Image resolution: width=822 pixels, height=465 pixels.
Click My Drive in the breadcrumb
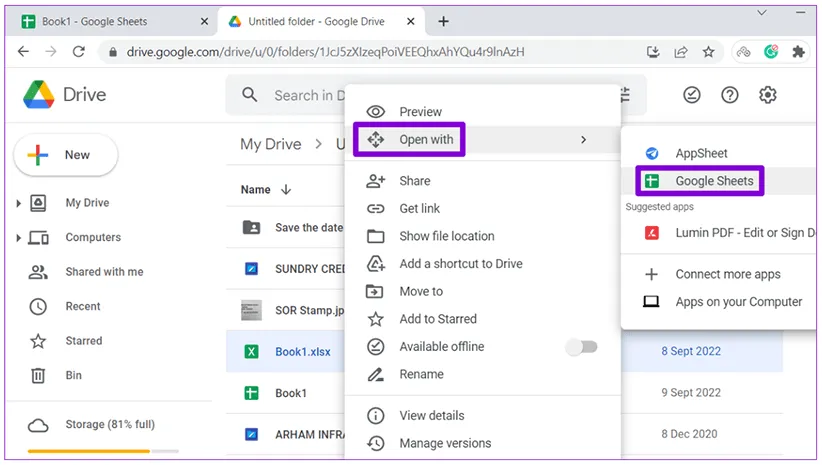click(x=270, y=144)
